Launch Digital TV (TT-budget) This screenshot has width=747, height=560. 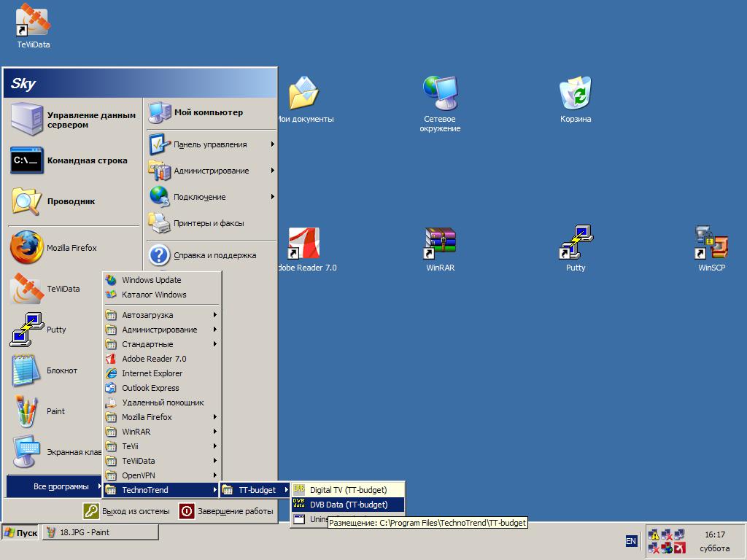point(348,490)
